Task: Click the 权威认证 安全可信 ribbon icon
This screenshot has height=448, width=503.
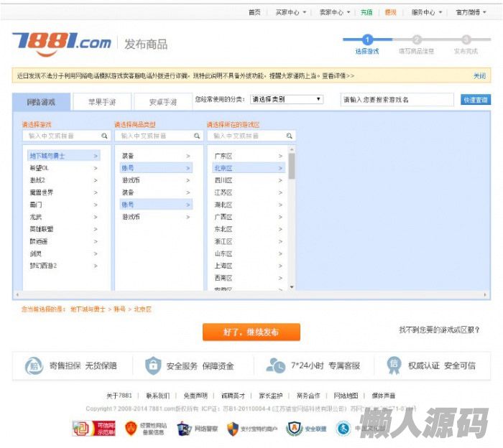Action: coord(394,365)
